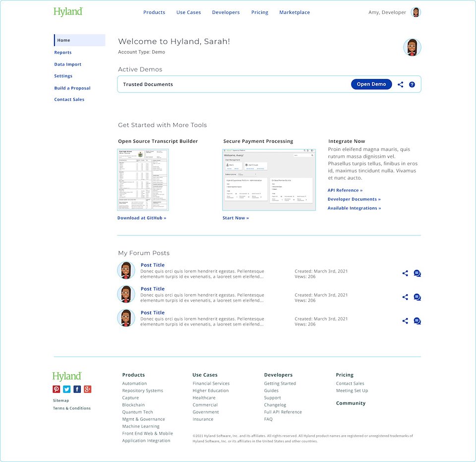Open the second Post Title link

click(x=153, y=289)
